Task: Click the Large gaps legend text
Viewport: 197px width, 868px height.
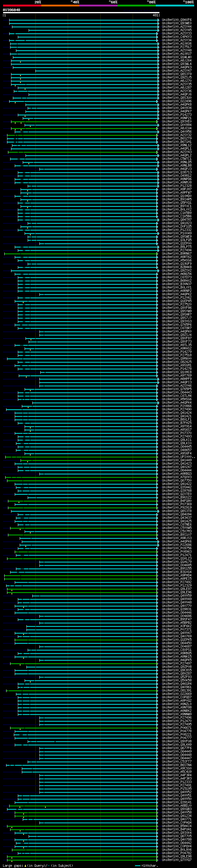Action: pyautogui.click(x=13, y=866)
